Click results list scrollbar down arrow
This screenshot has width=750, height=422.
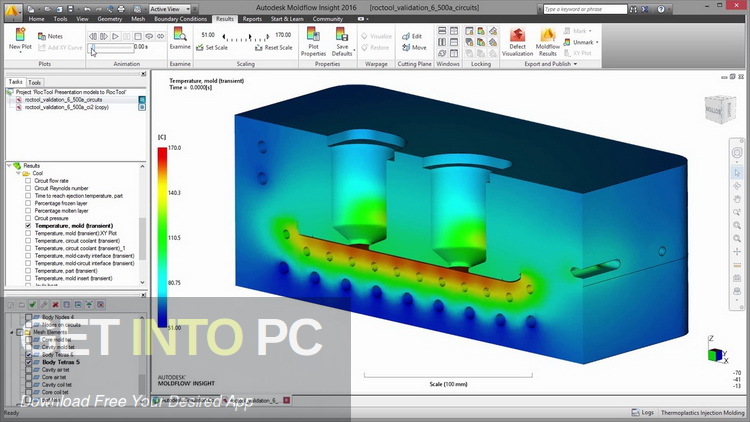(142, 282)
